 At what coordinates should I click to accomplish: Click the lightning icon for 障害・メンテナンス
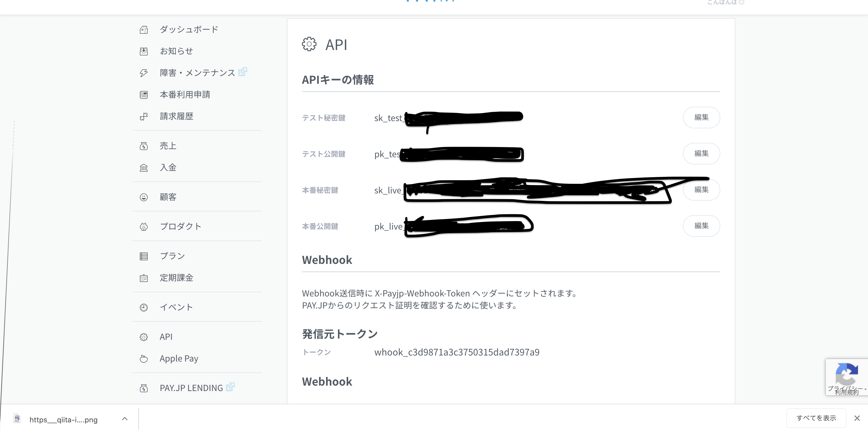[144, 73]
